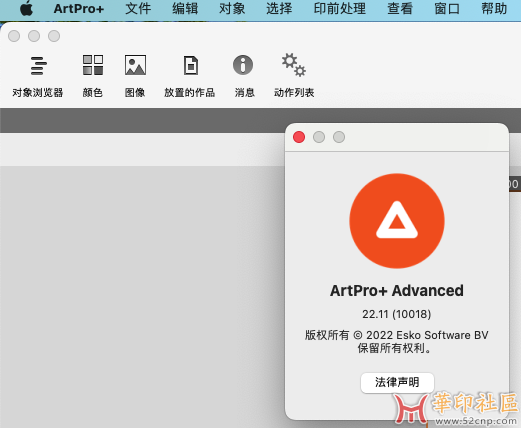The width and height of the screenshot is (521, 428).
Task: Click the orange ArtPro+ logo
Action: point(397,221)
